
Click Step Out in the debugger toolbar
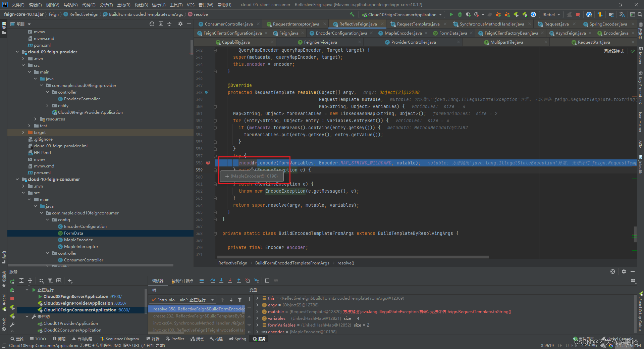(239, 281)
